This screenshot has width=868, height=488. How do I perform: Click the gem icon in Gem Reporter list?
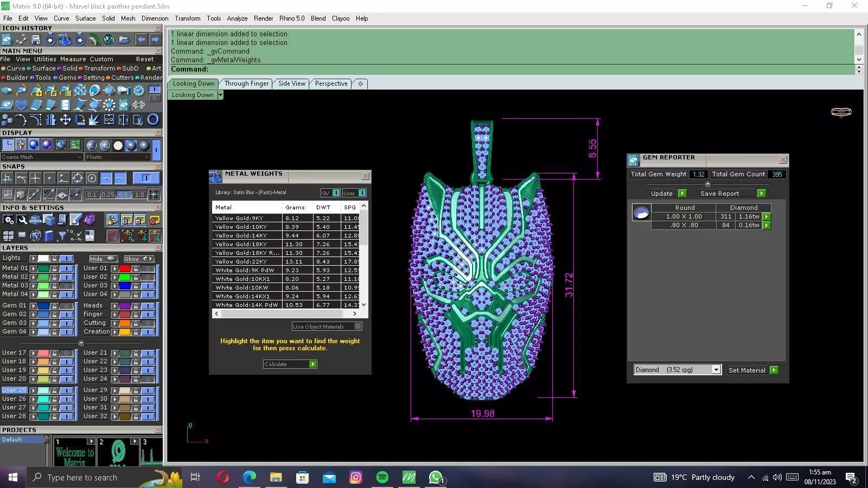(x=641, y=213)
